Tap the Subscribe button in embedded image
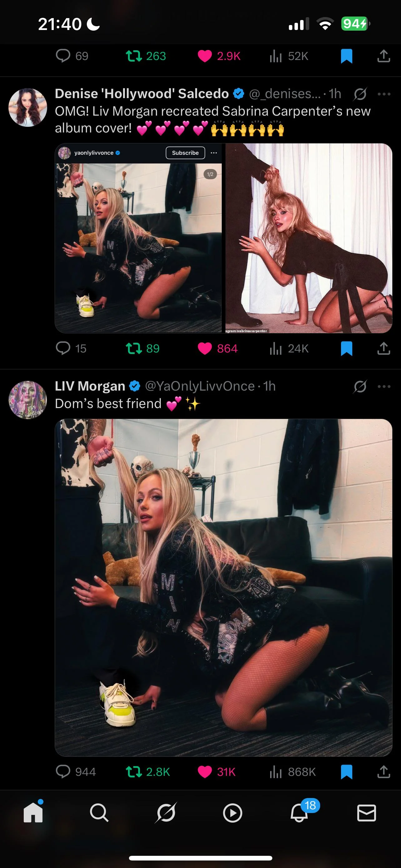The image size is (401, 868). click(186, 153)
